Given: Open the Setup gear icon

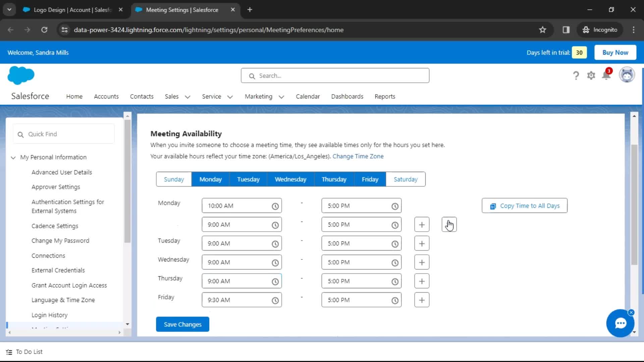Looking at the screenshot, I should [591, 76].
